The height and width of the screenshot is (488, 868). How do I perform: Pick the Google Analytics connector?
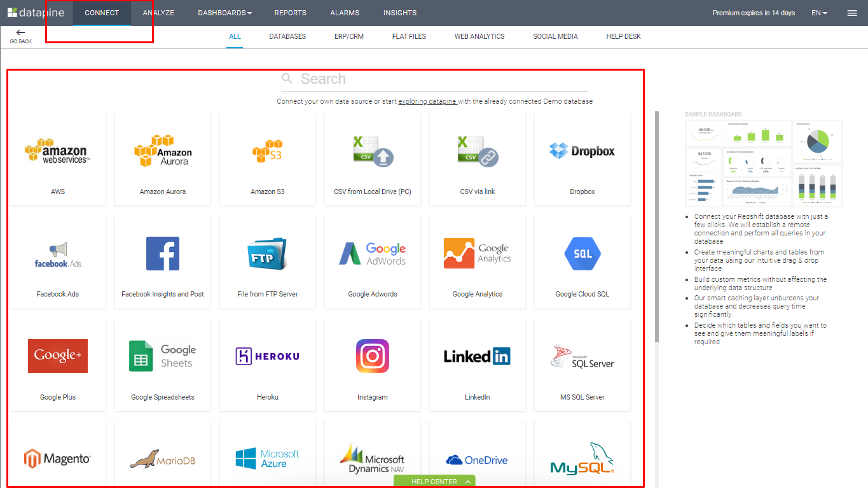(x=477, y=261)
